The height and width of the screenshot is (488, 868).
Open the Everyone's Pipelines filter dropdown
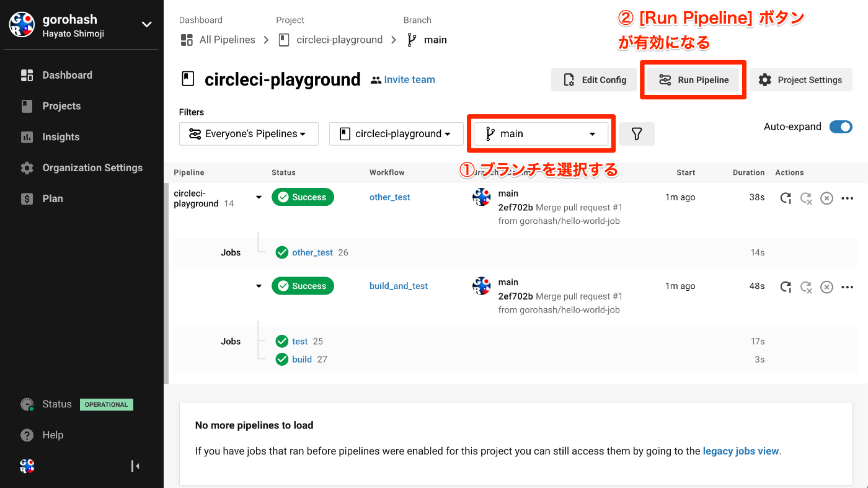pos(249,134)
